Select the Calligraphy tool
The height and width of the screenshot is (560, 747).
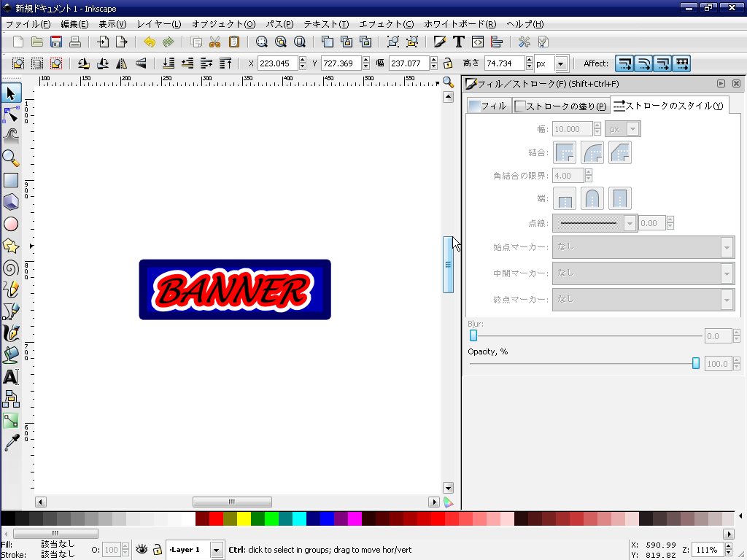tap(11, 333)
